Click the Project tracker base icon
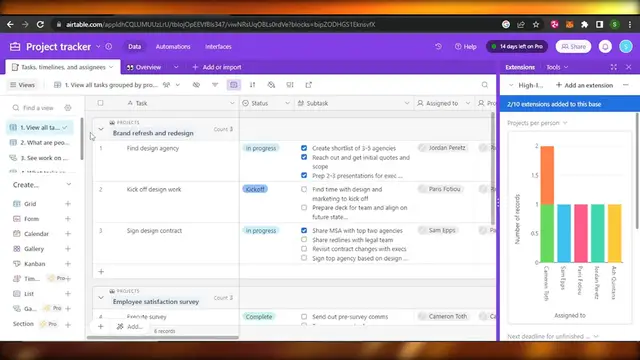 15,47
